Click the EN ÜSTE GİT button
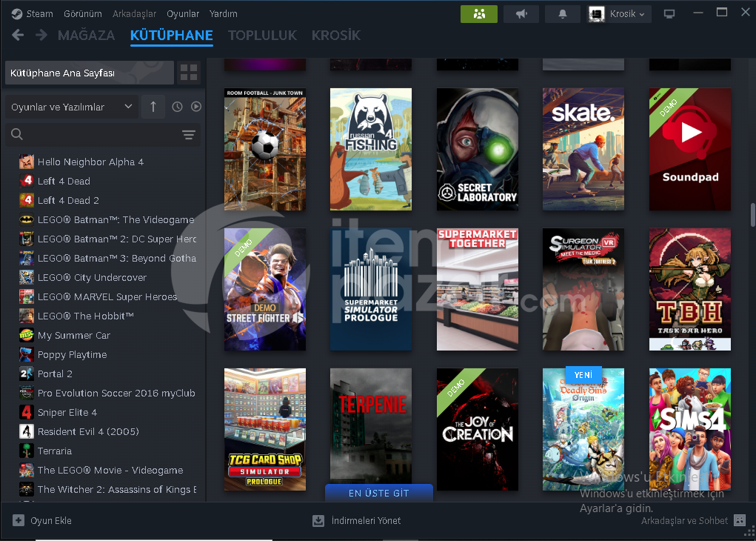The height and width of the screenshot is (541, 756). click(379, 493)
